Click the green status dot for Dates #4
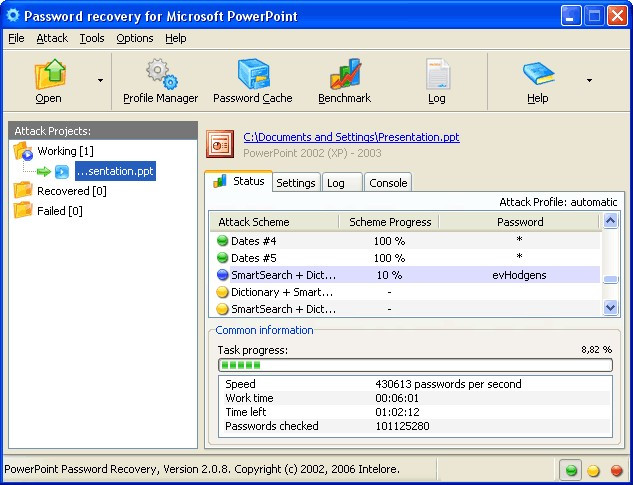Viewport: 633px width, 485px height. click(222, 241)
